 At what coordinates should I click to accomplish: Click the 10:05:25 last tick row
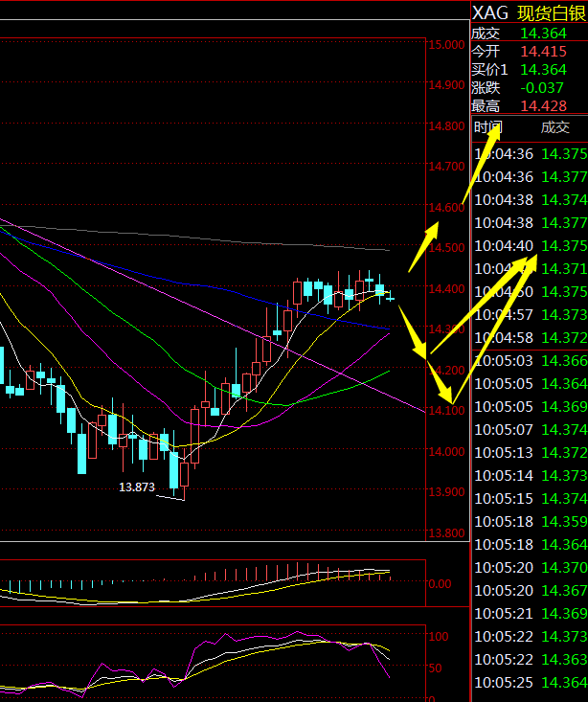pyautogui.click(x=529, y=682)
